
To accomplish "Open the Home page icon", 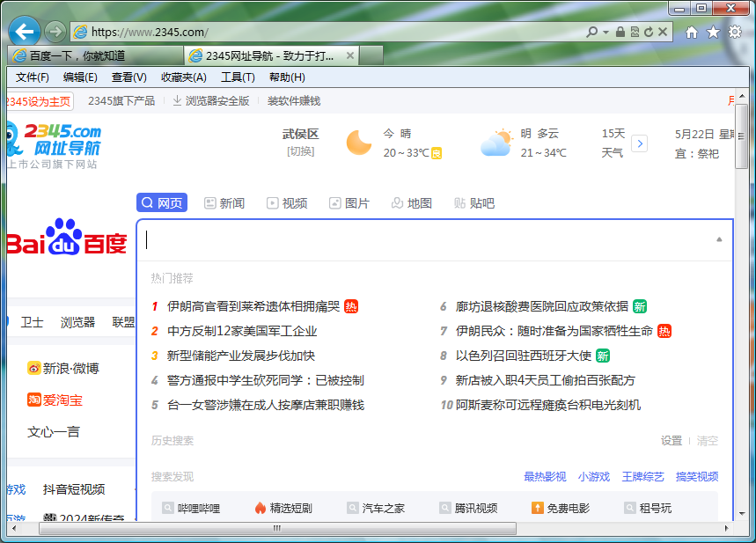I will coord(692,33).
